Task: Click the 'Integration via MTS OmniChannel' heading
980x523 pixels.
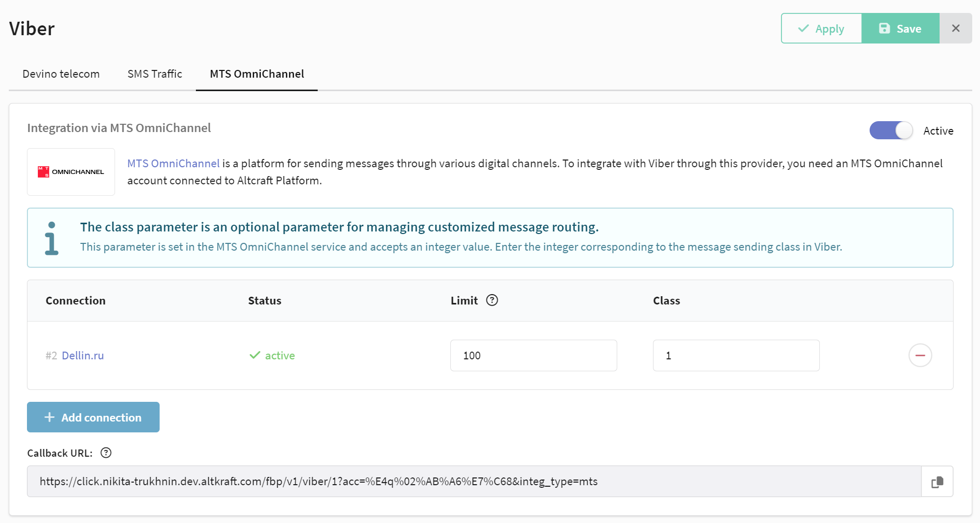Action: point(119,128)
